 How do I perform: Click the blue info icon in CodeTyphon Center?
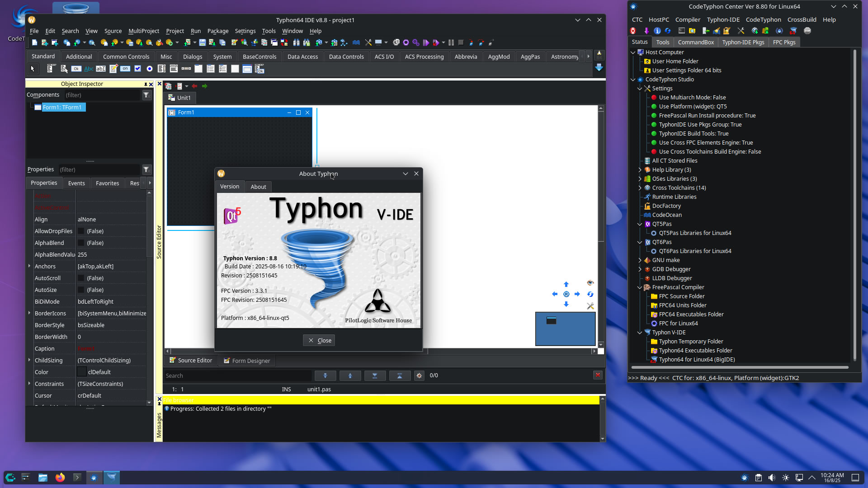pyautogui.click(x=657, y=31)
